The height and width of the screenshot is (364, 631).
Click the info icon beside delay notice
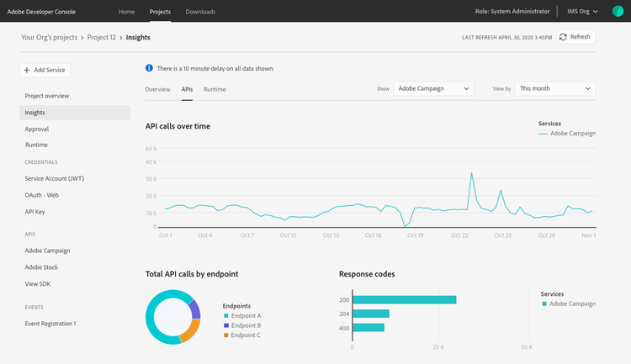click(x=149, y=68)
